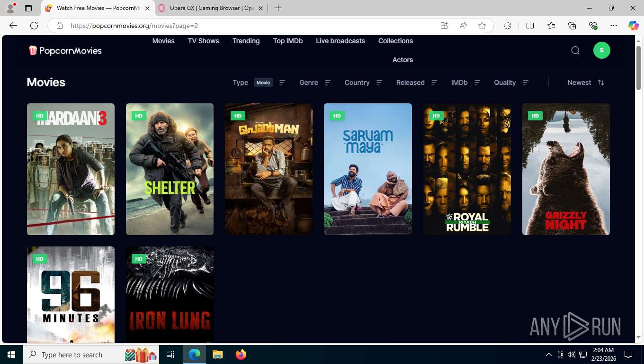Open tab actions menu icon
Viewport: 644px width, 364px height.
pos(28,8)
